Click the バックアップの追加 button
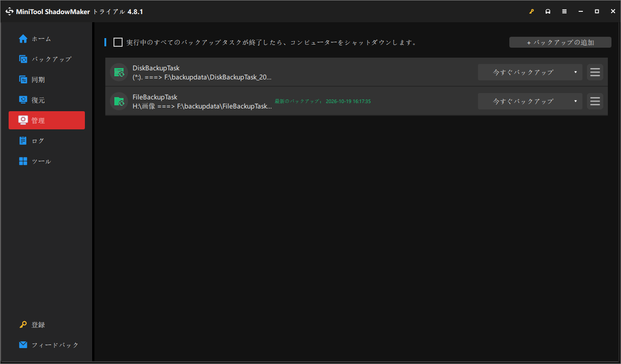621x364 pixels. coord(560,42)
